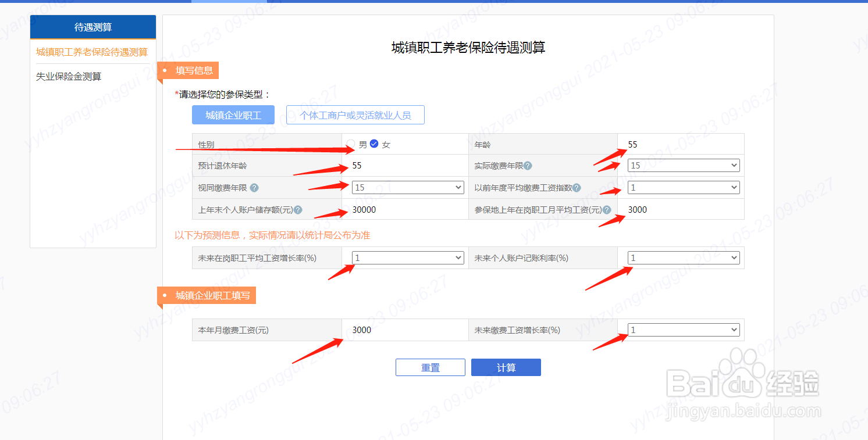Click the 计算 calculate button

coord(506,367)
